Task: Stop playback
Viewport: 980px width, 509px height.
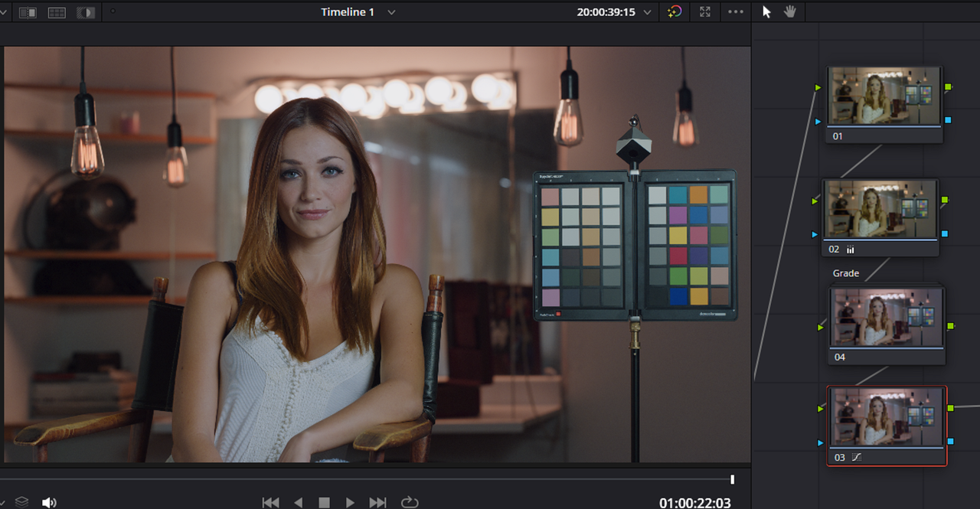Action: tap(324, 502)
